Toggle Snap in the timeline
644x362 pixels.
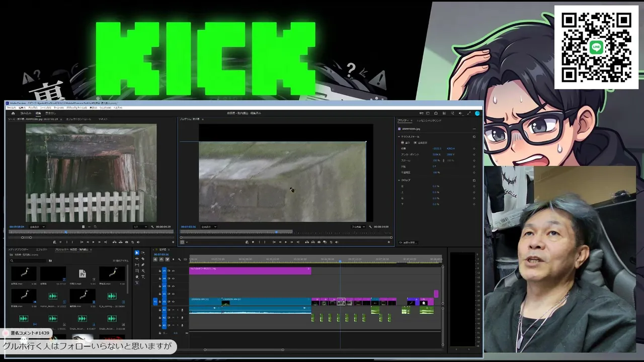tap(161, 259)
